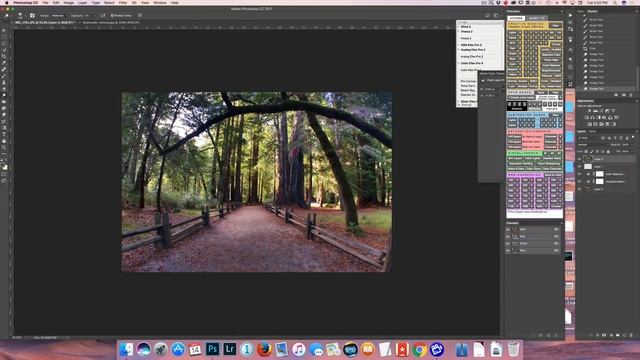
Task: Click the delete layer trash icon
Action: coord(631,335)
